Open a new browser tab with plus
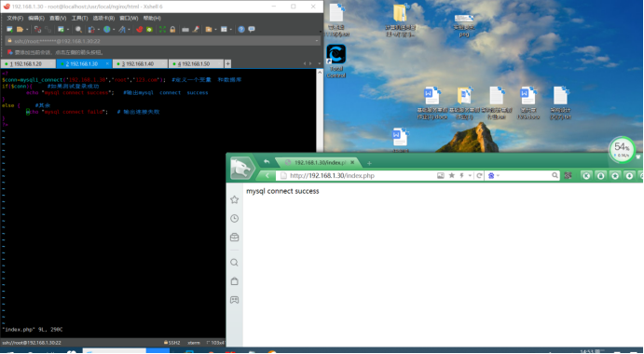Image resolution: width=644 pixels, height=354 pixels. tap(369, 163)
